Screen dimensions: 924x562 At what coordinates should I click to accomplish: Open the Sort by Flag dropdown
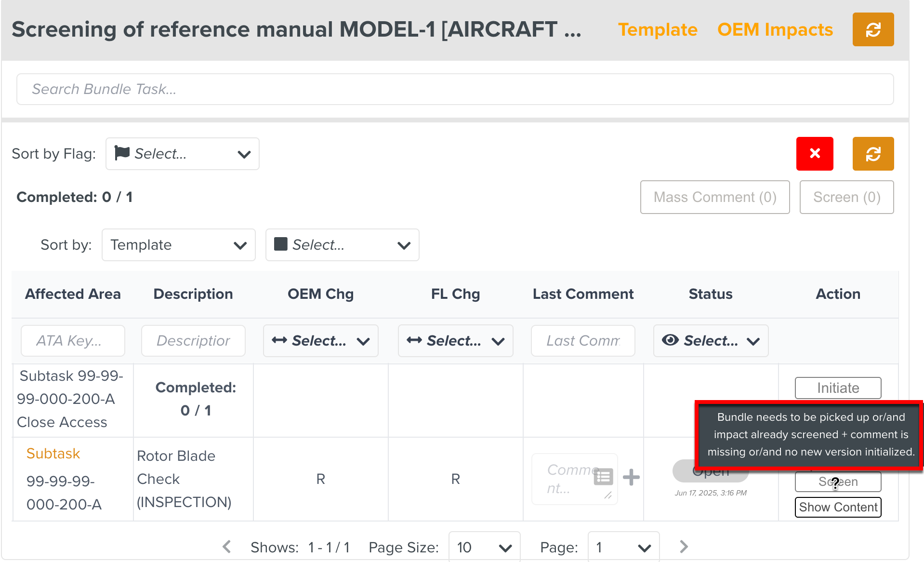point(182,154)
